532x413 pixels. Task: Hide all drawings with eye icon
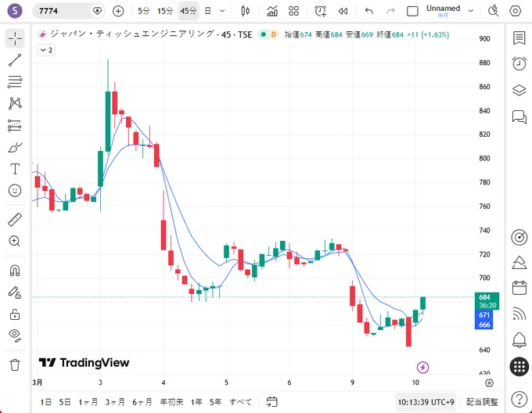(15, 335)
